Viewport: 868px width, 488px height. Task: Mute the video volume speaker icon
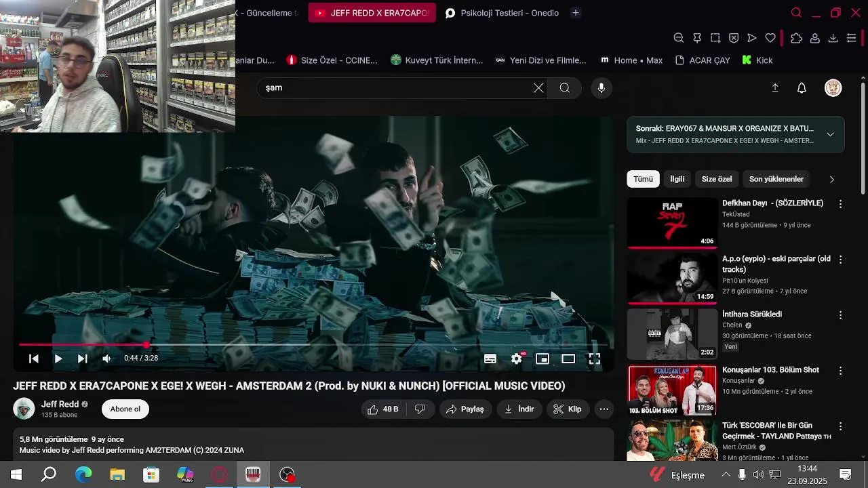point(106,359)
